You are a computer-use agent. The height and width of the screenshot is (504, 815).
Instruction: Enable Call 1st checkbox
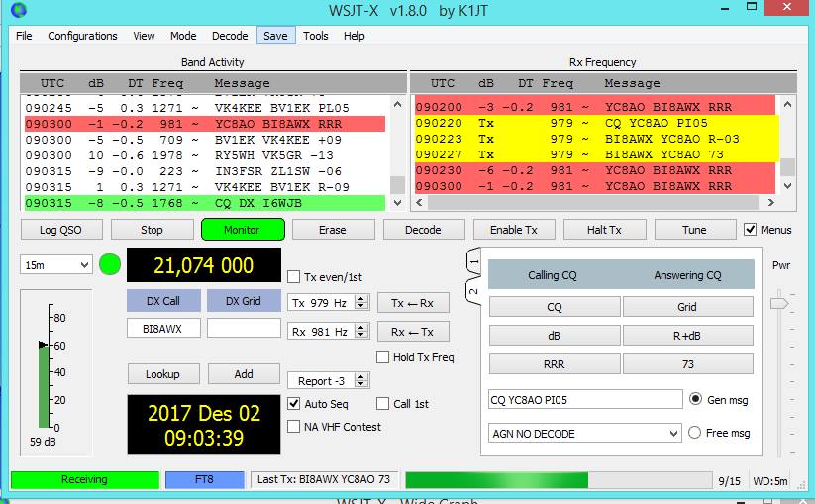click(x=382, y=403)
